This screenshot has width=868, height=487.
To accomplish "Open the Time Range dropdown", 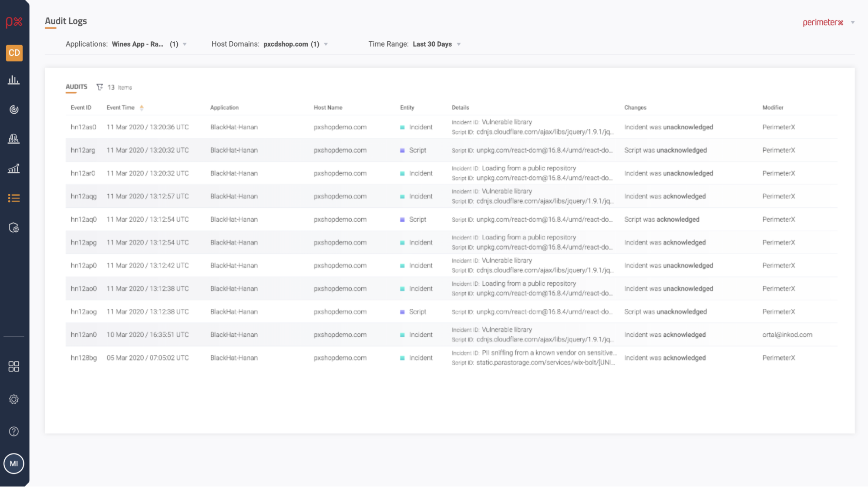I will pyautogui.click(x=459, y=44).
